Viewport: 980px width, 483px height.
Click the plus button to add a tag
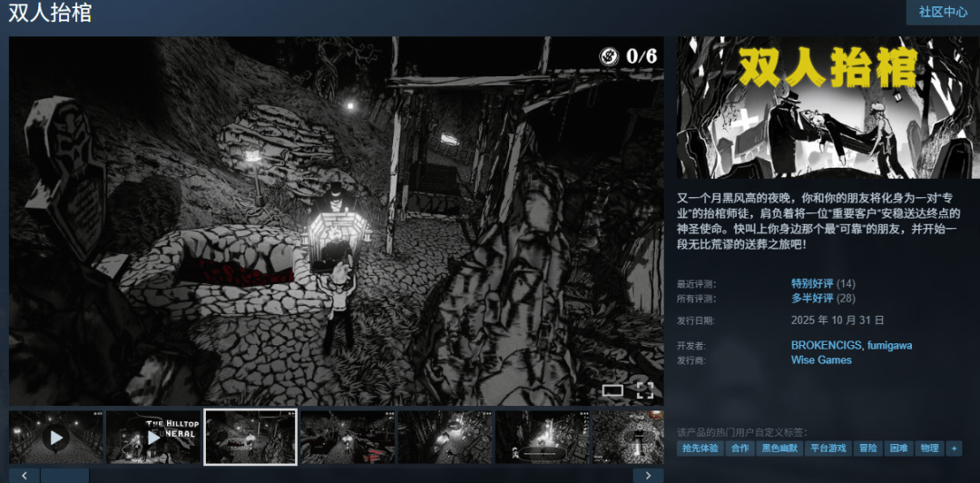coord(954,448)
